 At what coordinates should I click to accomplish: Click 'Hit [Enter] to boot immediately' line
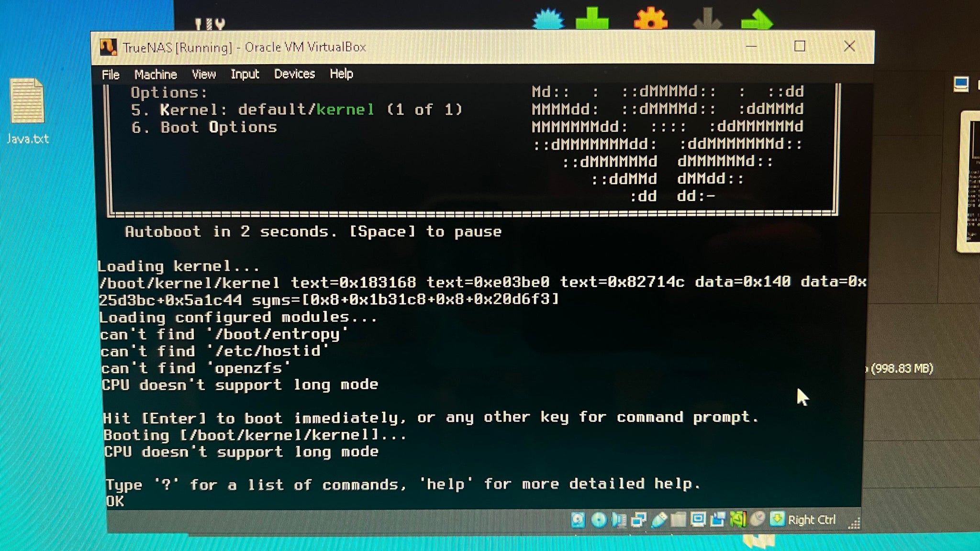[431, 418]
